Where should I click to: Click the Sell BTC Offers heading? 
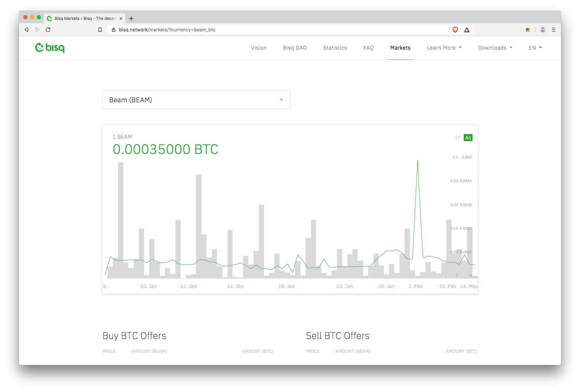(338, 336)
